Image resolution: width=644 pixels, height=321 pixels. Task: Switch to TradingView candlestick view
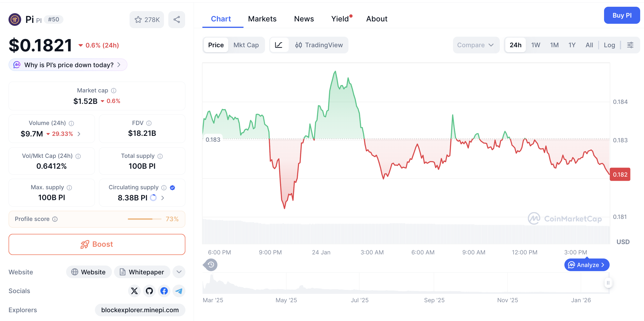coord(319,45)
